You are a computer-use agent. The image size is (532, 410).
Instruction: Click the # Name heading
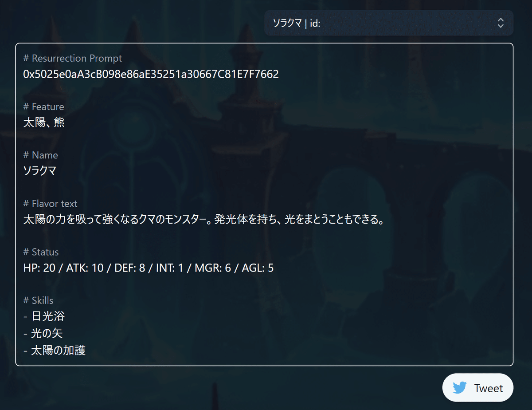point(40,155)
